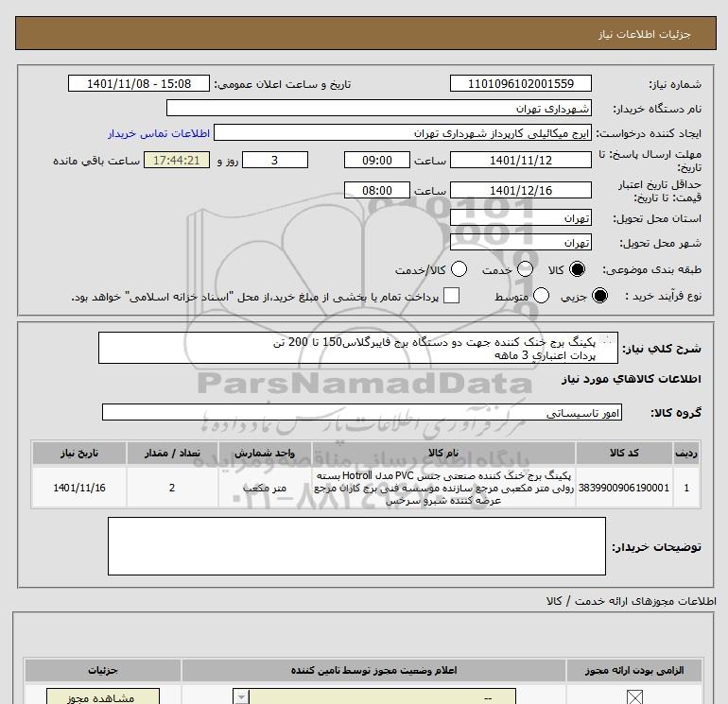The width and height of the screenshot is (728, 704).
Task: Click the days remaining field showing 3
Action: (x=275, y=160)
